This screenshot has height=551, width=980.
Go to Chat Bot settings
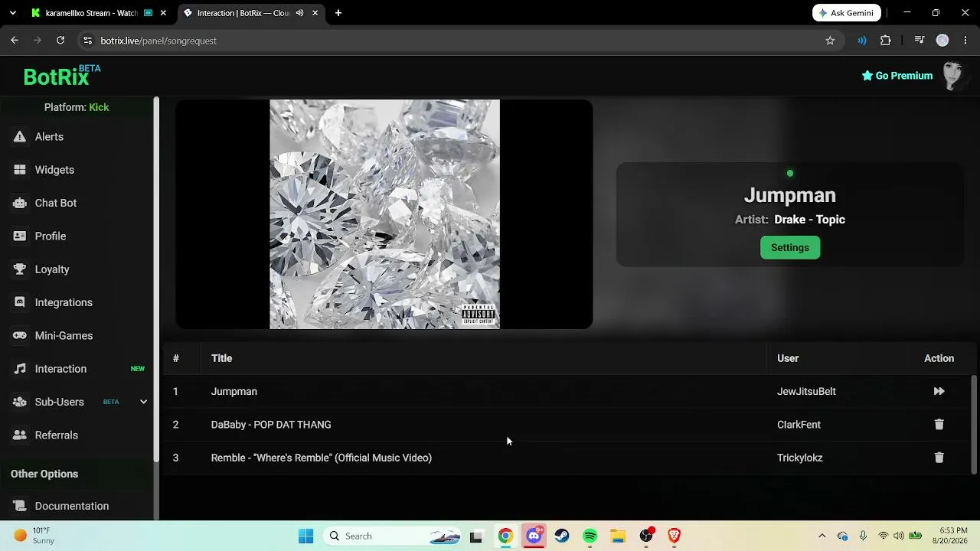[x=56, y=203]
